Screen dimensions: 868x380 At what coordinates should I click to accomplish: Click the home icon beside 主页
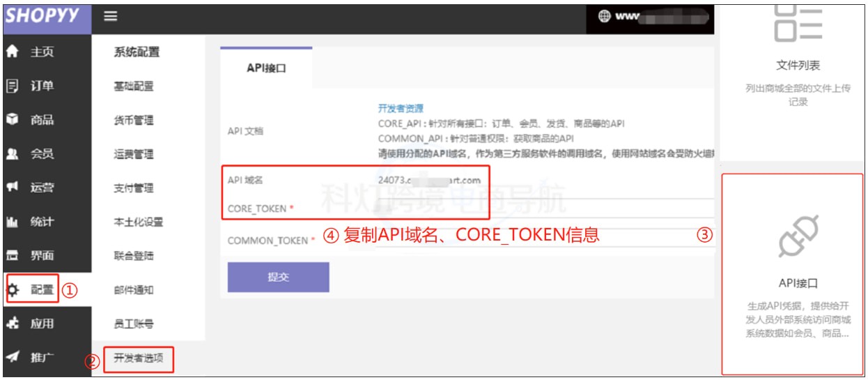click(x=12, y=52)
